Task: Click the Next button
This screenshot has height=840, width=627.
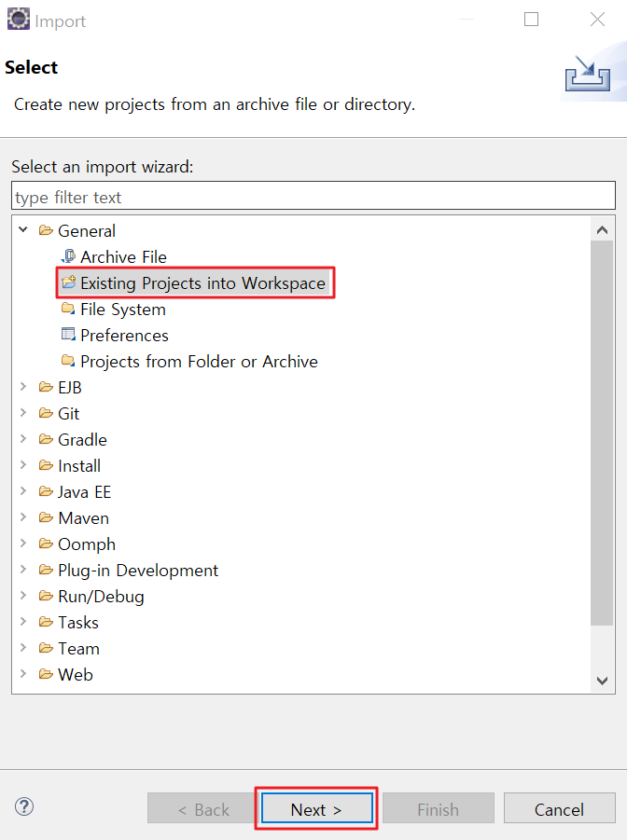Action: [316, 808]
